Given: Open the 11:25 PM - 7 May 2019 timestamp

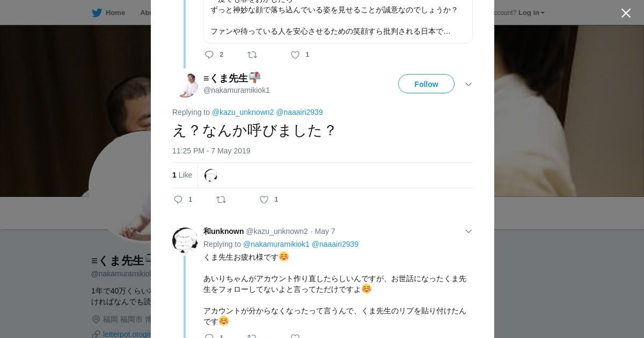Looking at the screenshot, I should click(x=211, y=151).
